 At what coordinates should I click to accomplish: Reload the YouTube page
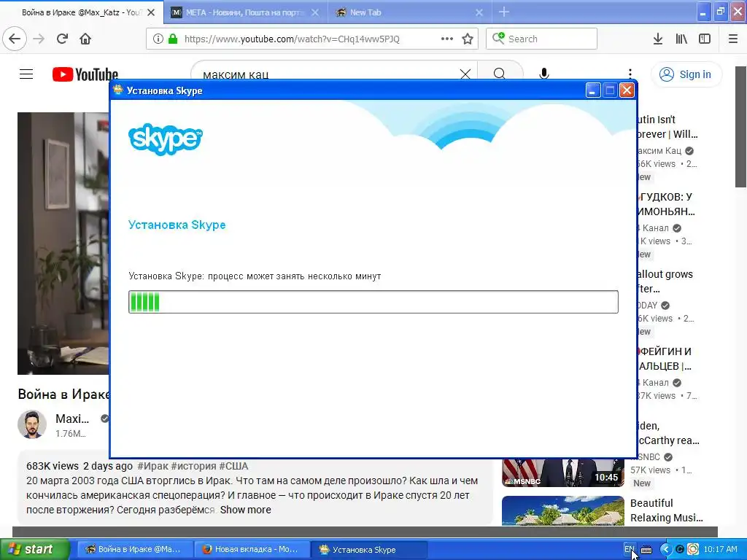[x=62, y=39]
